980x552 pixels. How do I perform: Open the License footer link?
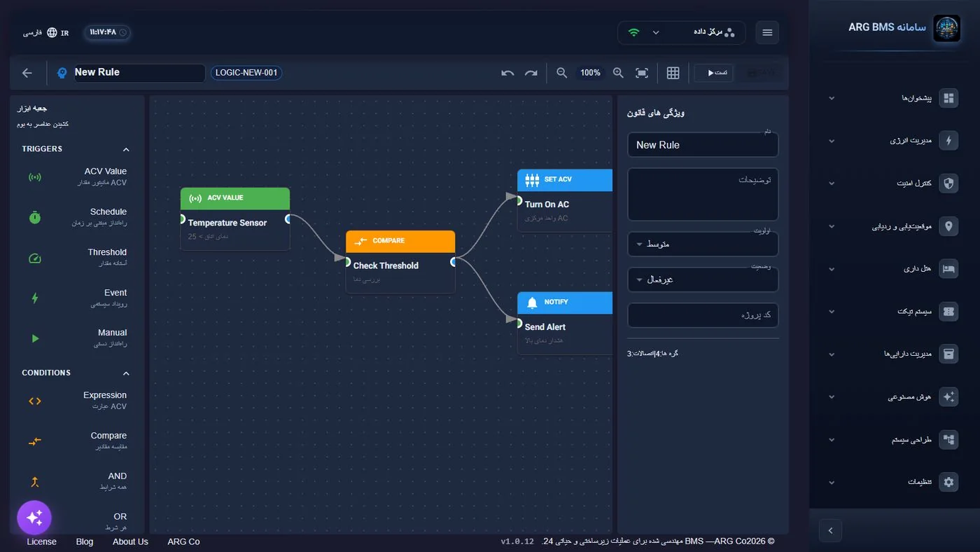pos(41,541)
